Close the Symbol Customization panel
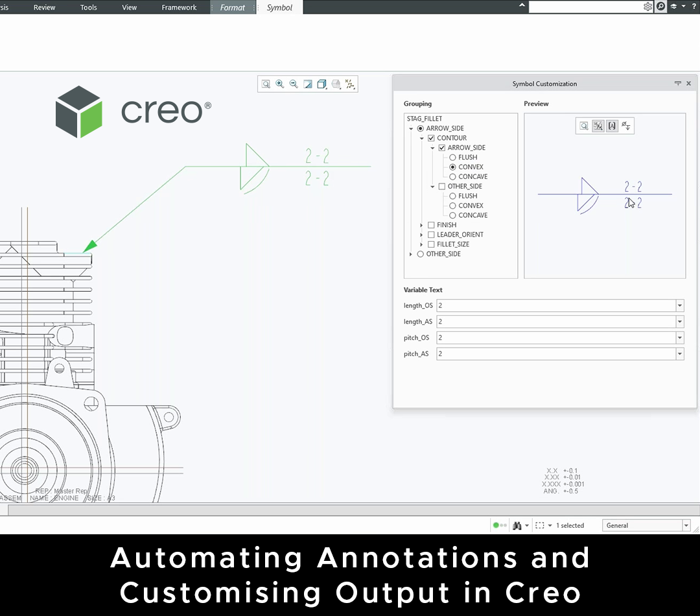 point(689,84)
